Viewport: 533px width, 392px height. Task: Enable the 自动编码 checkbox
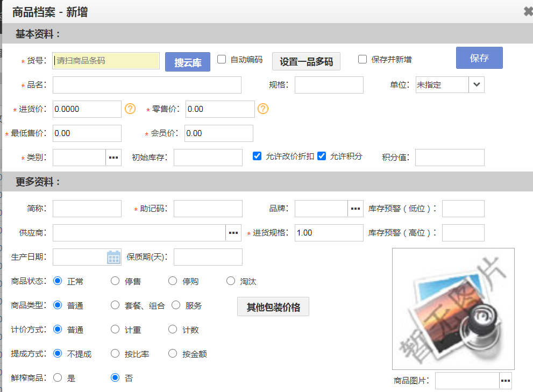[x=222, y=59]
